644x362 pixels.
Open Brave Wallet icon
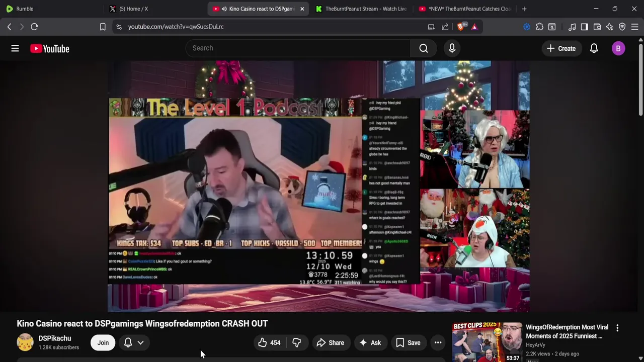click(x=597, y=27)
